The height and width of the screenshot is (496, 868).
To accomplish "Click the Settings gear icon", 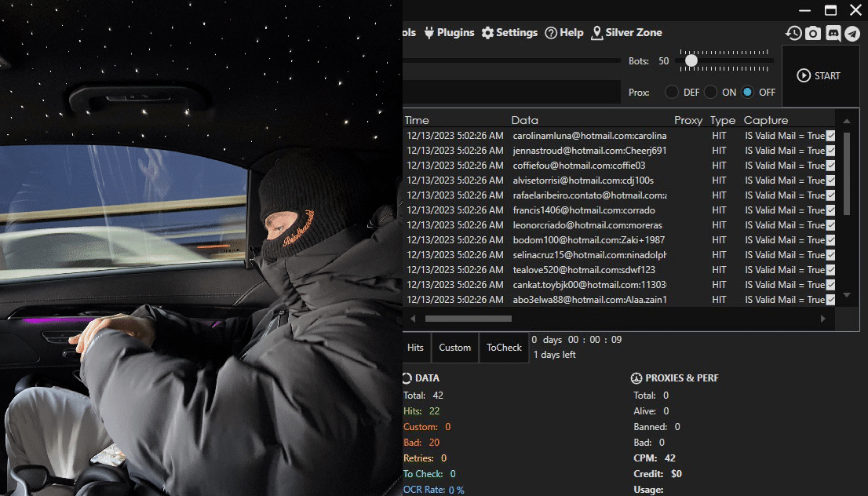I will click(x=487, y=33).
